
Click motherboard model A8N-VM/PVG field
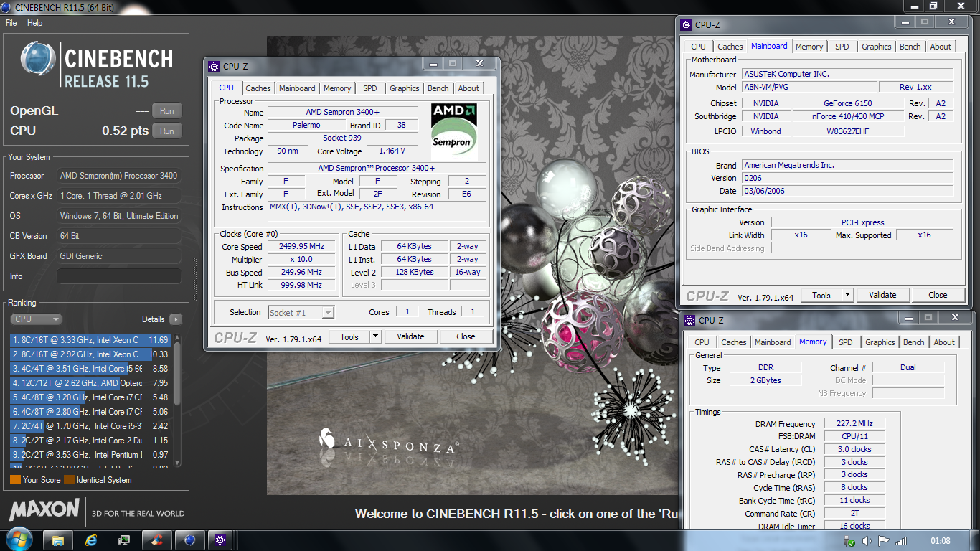point(809,87)
